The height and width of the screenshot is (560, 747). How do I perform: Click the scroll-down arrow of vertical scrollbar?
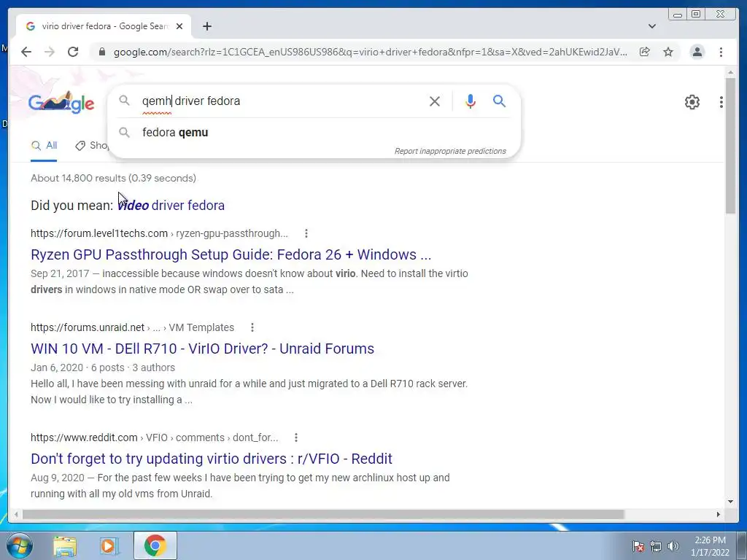tap(730, 502)
